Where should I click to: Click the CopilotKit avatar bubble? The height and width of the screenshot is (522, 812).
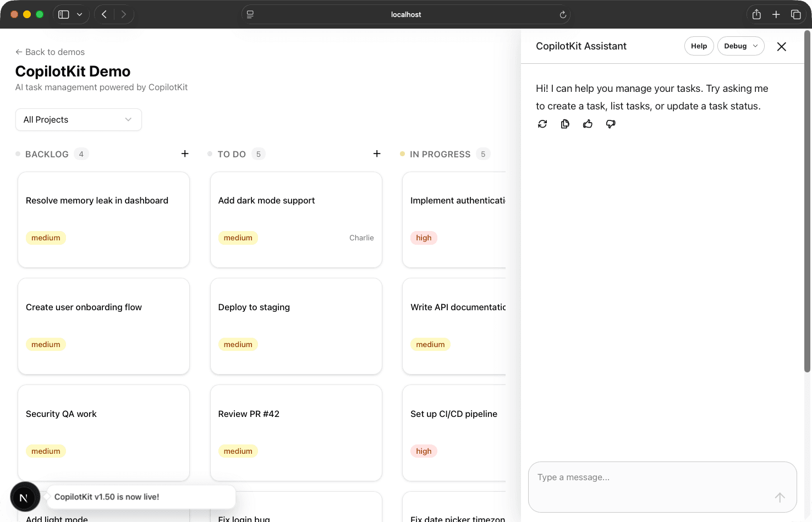point(25,497)
